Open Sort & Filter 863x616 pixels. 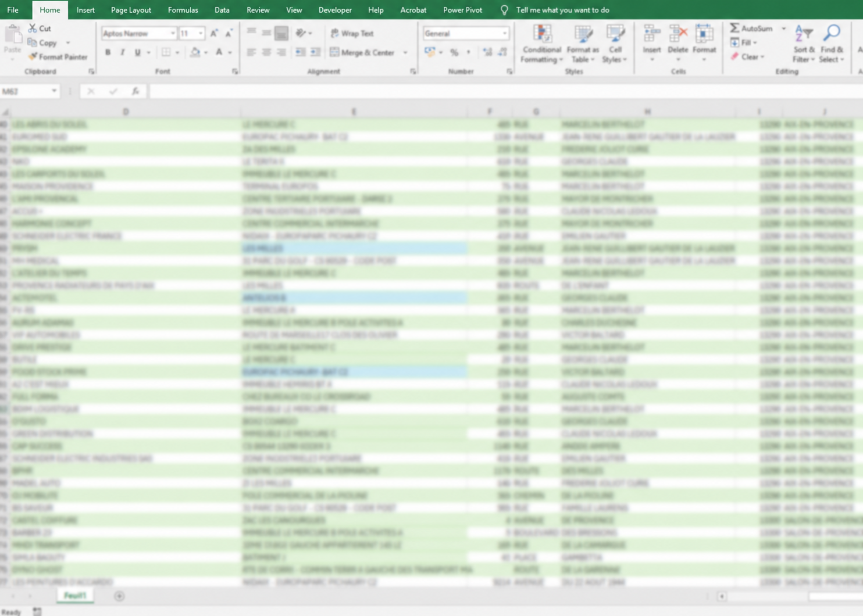(804, 44)
